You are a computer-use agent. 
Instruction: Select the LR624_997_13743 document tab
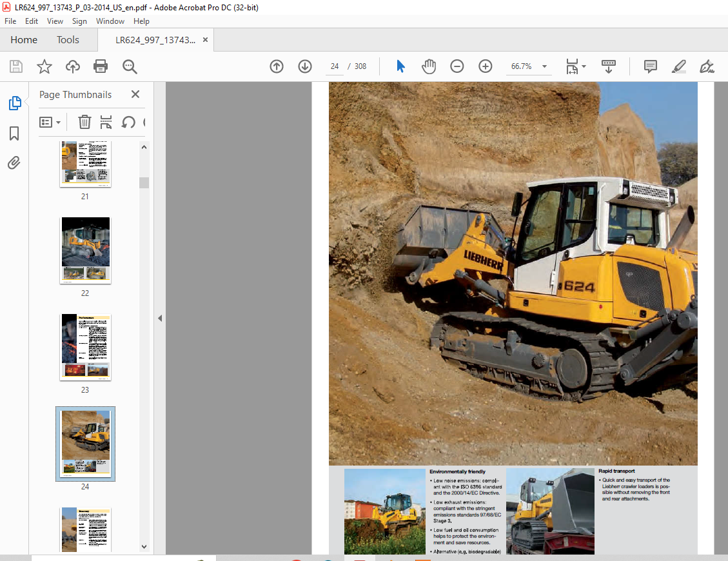(x=155, y=40)
